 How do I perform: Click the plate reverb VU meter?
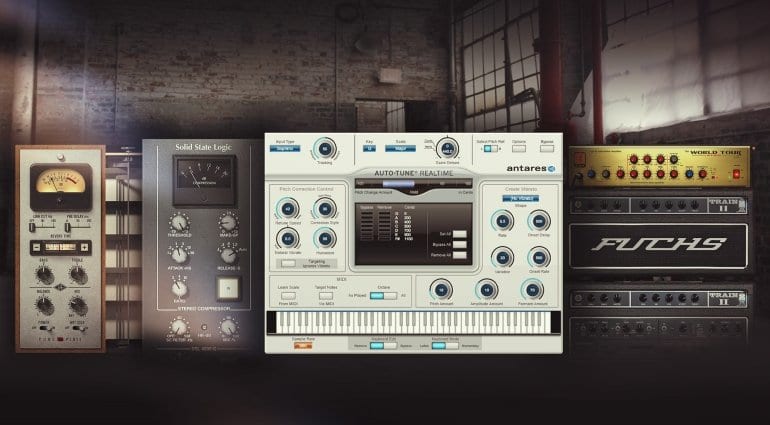(60, 187)
